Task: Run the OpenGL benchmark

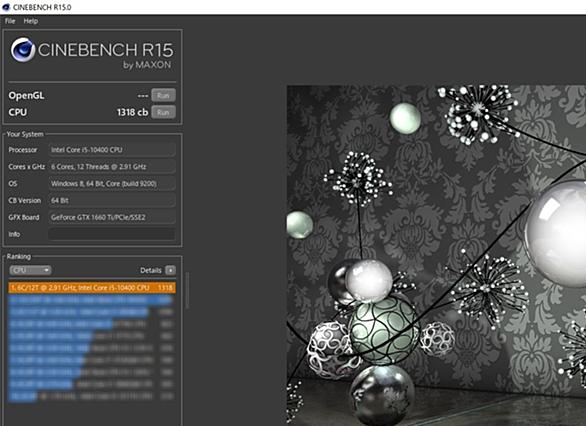Action: (x=163, y=95)
